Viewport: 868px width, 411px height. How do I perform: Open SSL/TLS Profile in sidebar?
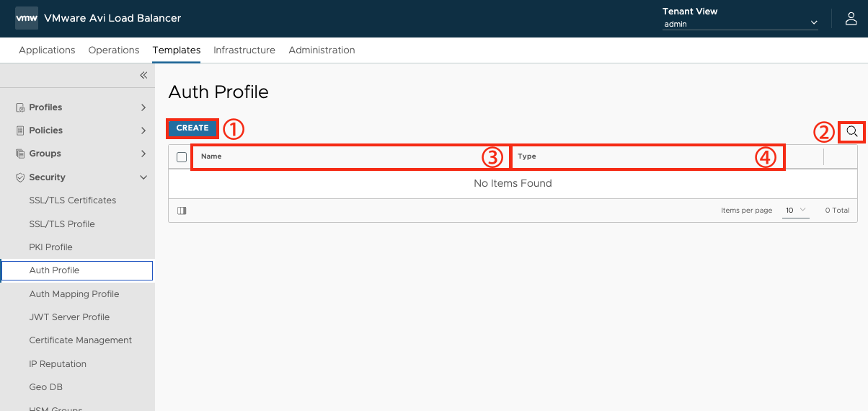(62, 224)
